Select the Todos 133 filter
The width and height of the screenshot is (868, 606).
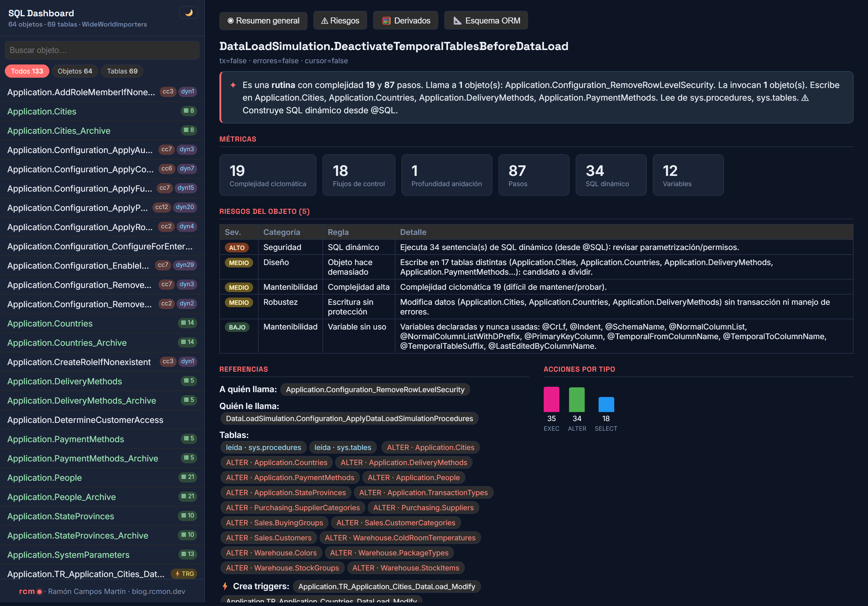pyautogui.click(x=27, y=71)
